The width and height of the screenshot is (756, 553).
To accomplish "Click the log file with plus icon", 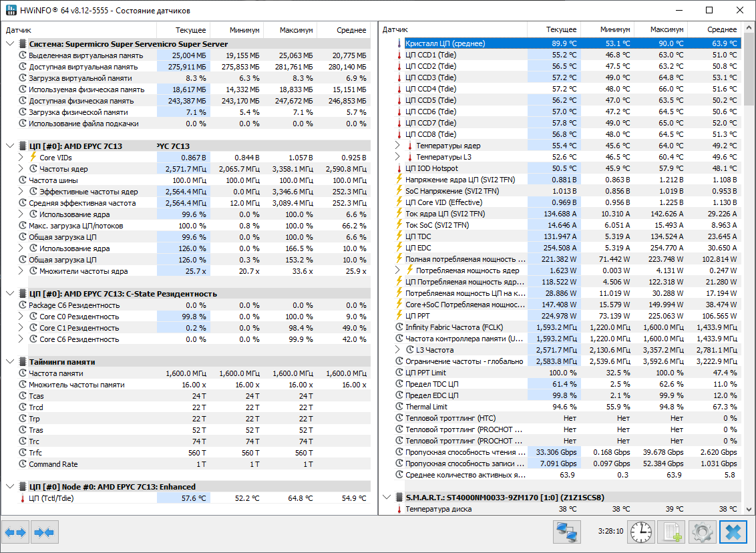I will pyautogui.click(x=672, y=532).
